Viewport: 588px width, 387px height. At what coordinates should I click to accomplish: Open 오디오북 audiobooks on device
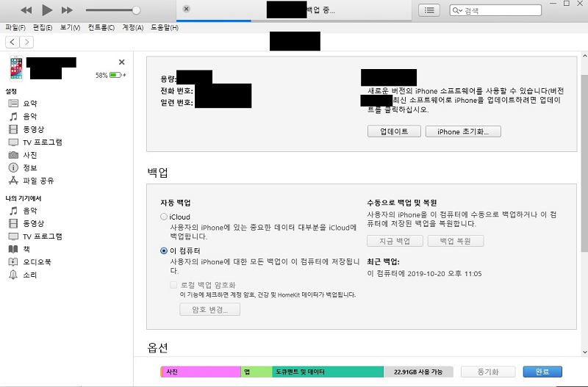[37, 262]
